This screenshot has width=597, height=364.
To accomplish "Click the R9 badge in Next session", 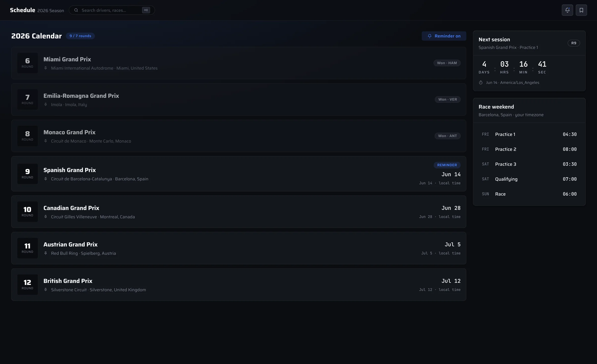I will (574, 43).
